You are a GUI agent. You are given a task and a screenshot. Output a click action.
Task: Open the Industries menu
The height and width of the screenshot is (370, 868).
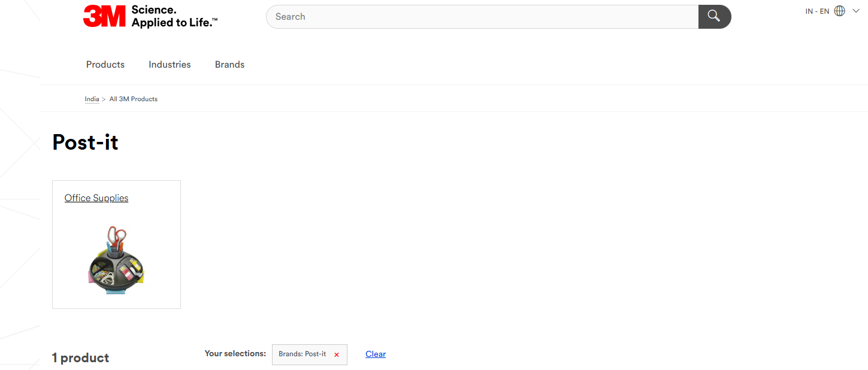[170, 65]
